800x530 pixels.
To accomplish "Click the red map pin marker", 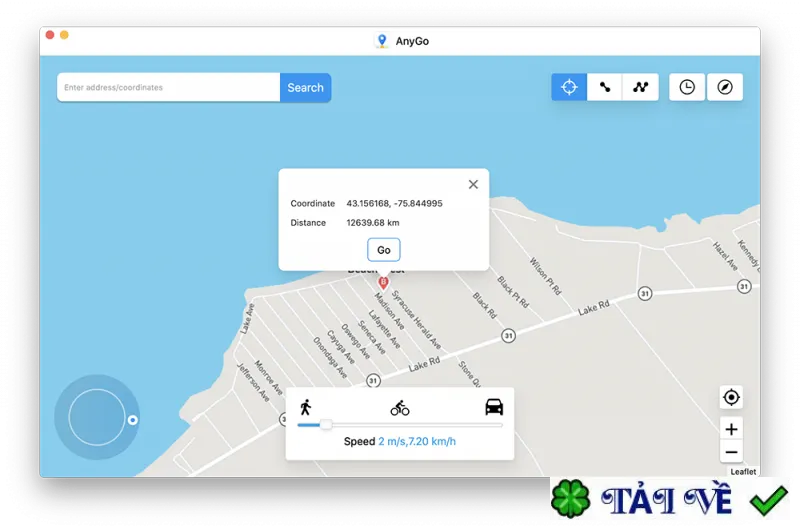I will click(383, 283).
